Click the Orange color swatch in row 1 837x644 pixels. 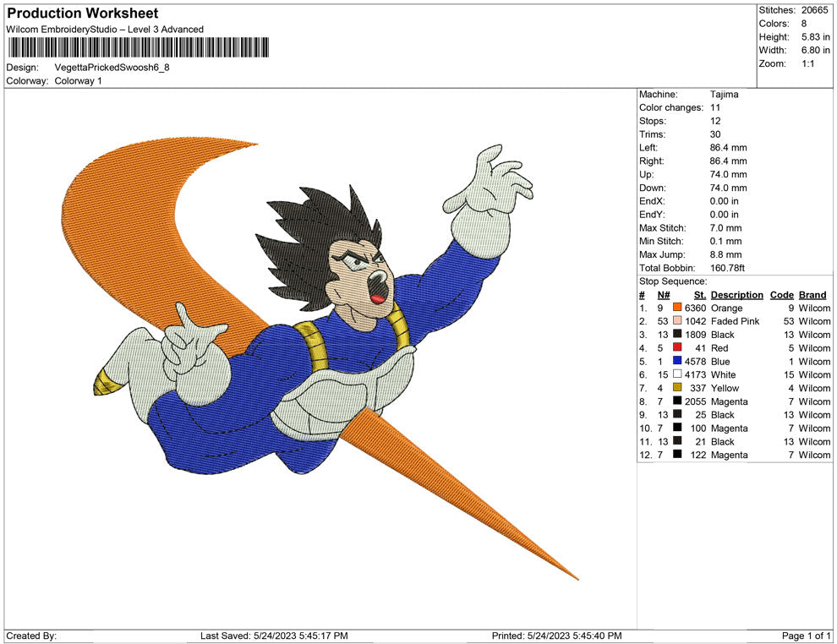pyautogui.click(x=676, y=308)
